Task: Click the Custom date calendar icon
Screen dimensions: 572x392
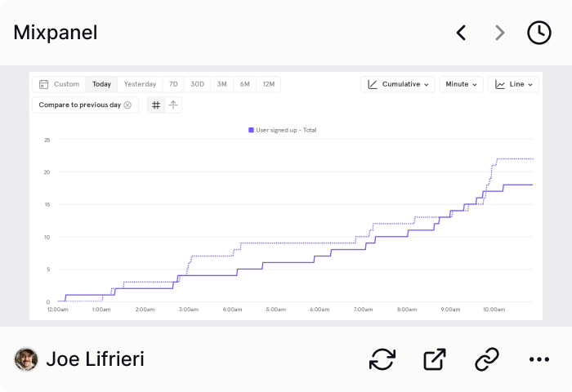Action: point(44,84)
